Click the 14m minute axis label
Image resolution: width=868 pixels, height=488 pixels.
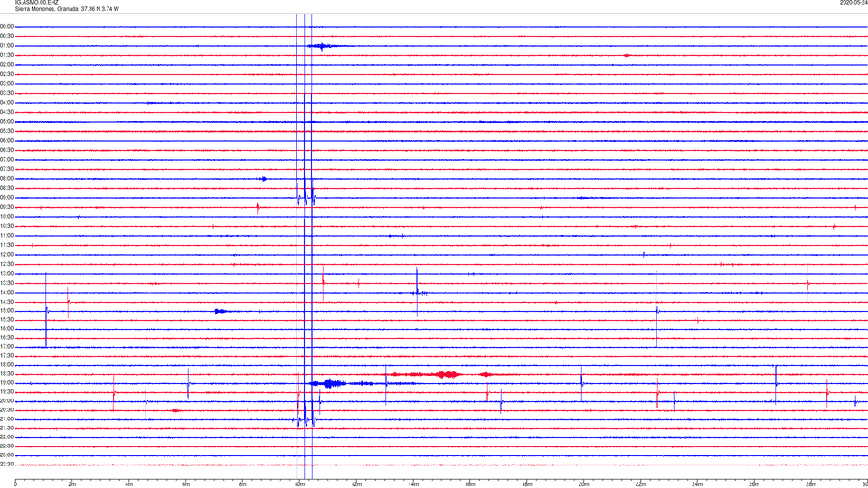(x=413, y=484)
